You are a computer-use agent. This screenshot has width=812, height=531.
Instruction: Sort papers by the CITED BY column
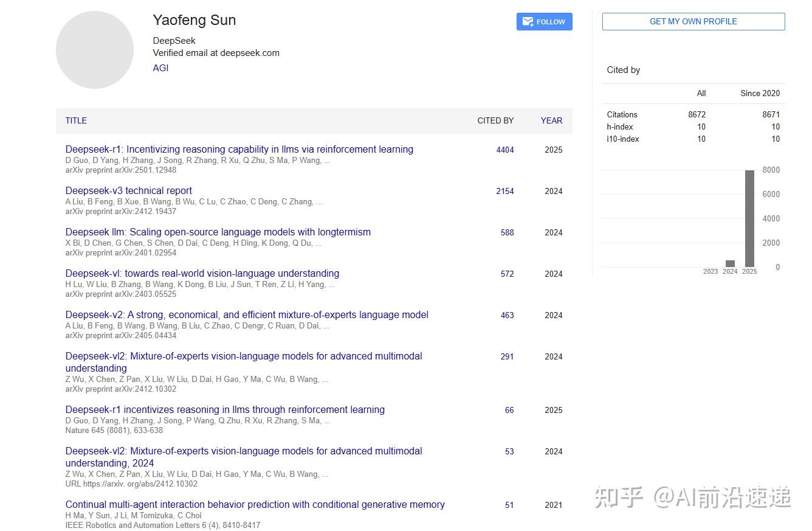[495, 120]
